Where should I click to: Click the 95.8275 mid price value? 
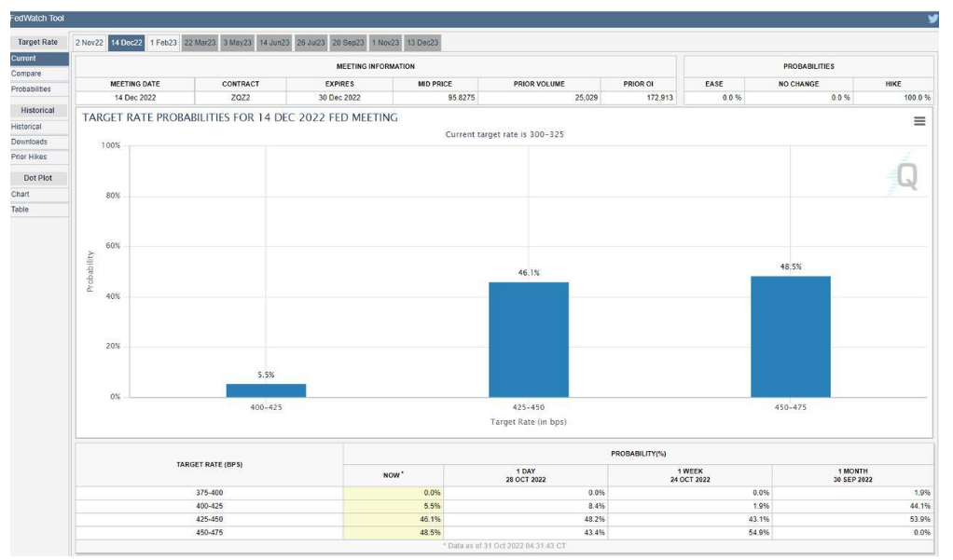(x=462, y=98)
